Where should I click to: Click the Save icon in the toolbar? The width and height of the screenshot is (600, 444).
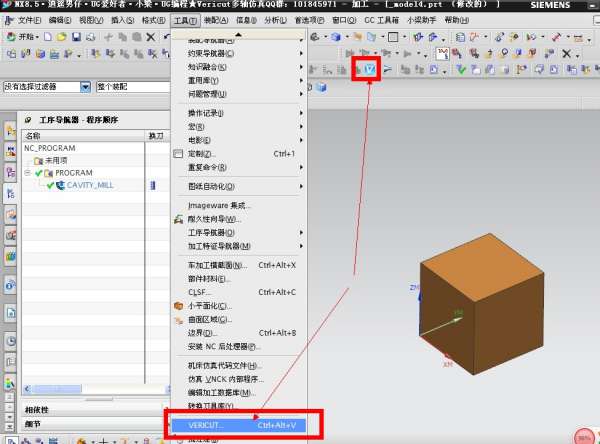[76, 37]
